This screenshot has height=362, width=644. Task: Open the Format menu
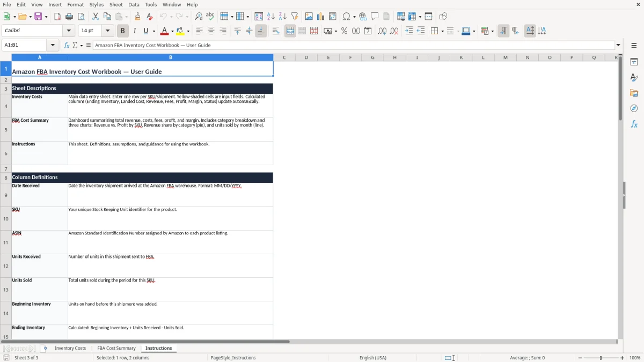pyautogui.click(x=76, y=4)
